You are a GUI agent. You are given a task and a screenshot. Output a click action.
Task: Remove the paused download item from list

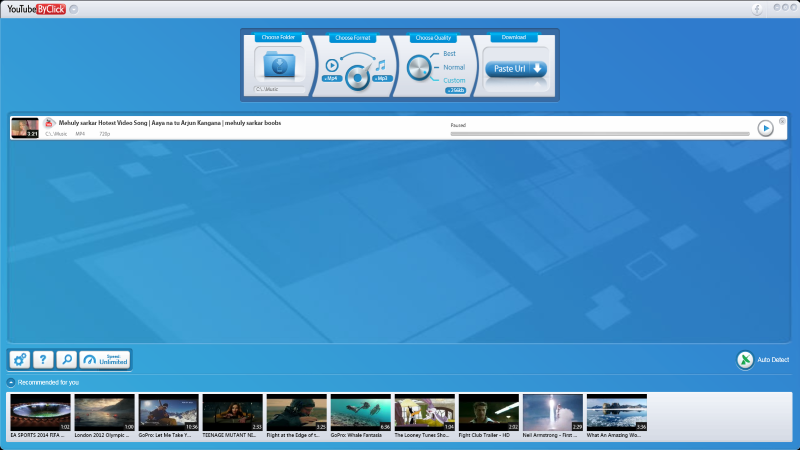(782, 121)
